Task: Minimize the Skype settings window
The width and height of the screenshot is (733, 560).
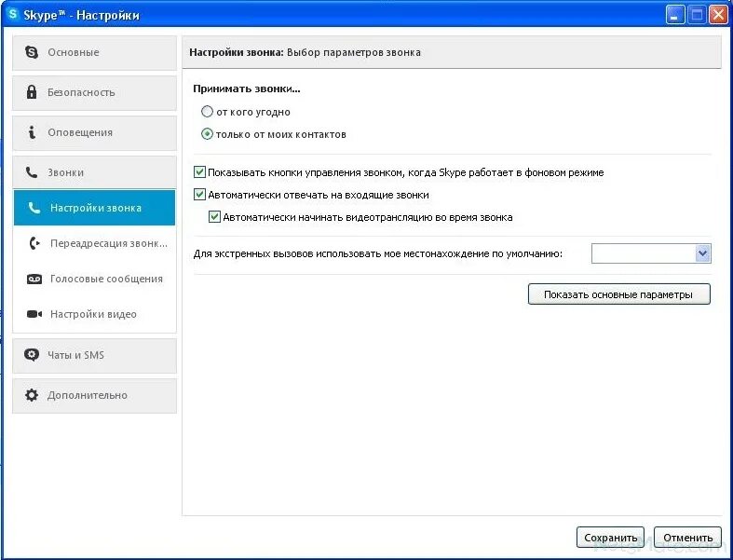Action: pos(674,16)
